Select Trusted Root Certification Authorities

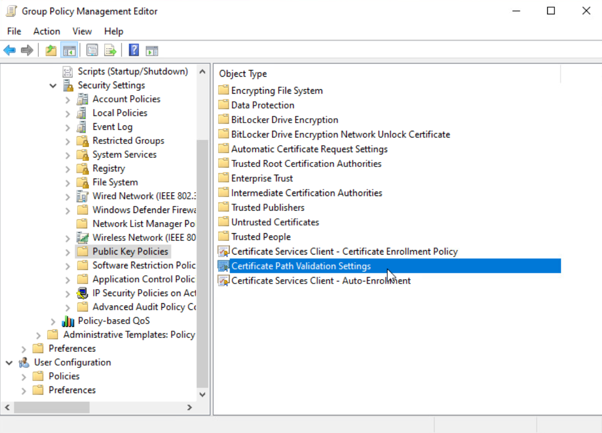[x=306, y=163]
